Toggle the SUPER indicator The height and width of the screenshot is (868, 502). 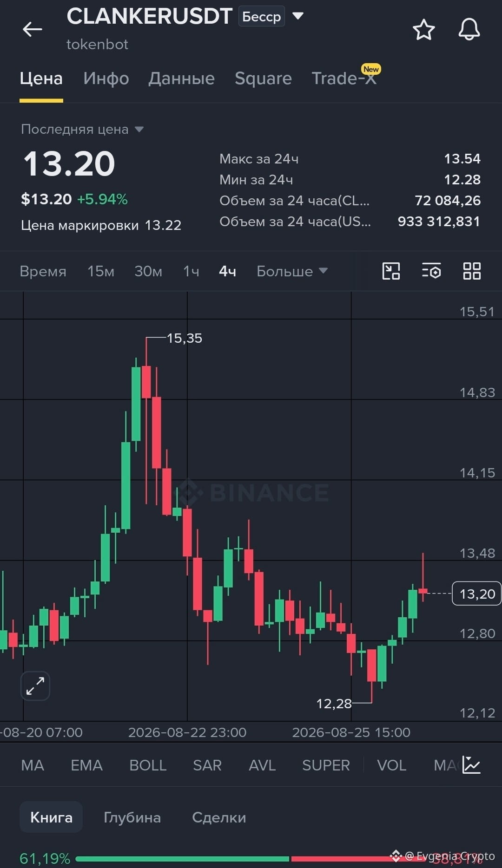click(x=326, y=765)
